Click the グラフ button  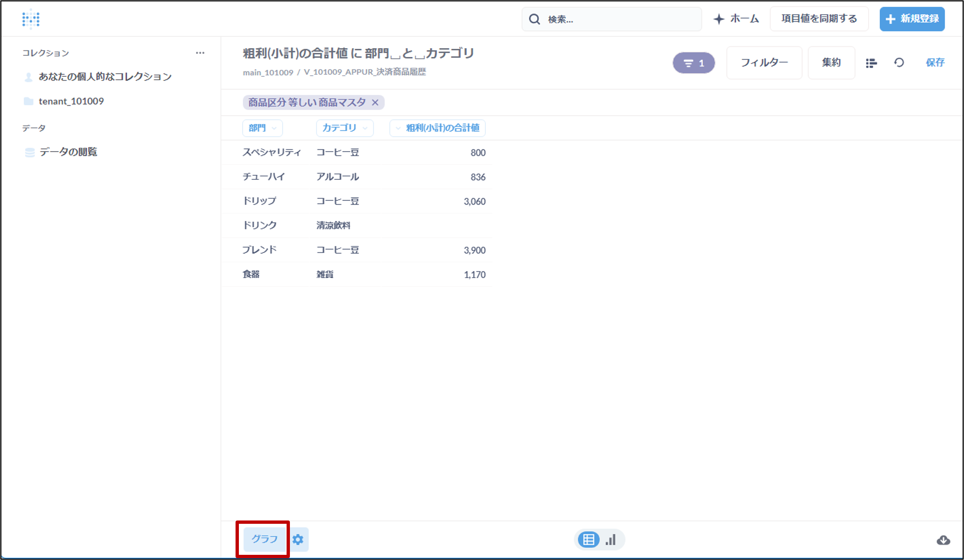(x=264, y=539)
